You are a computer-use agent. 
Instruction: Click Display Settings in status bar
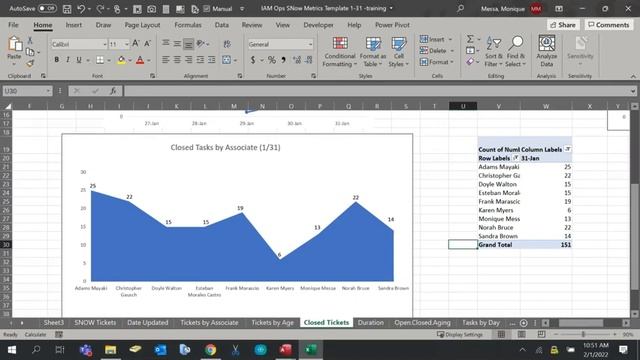[460, 334]
